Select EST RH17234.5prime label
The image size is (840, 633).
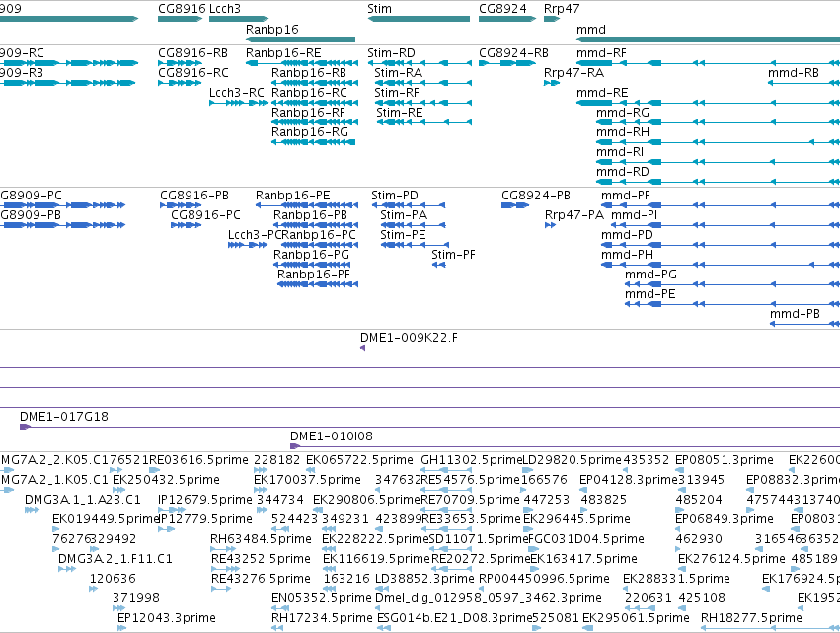[322, 618]
